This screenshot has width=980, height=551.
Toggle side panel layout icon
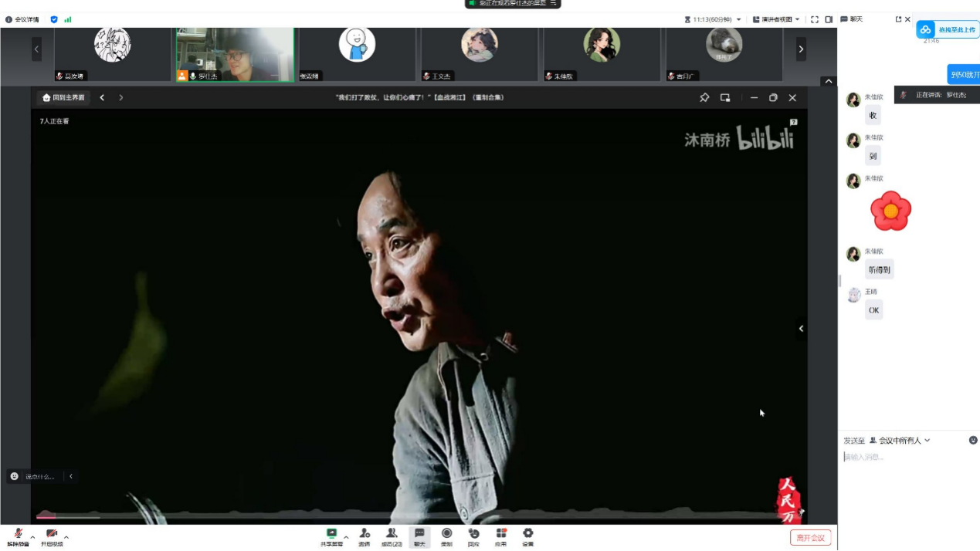(829, 19)
